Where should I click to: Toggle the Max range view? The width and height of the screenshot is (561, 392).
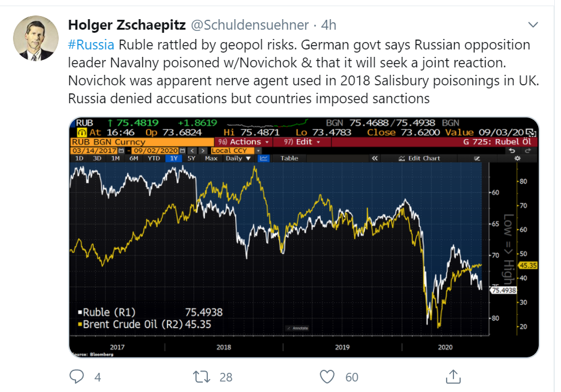[x=212, y=158]
